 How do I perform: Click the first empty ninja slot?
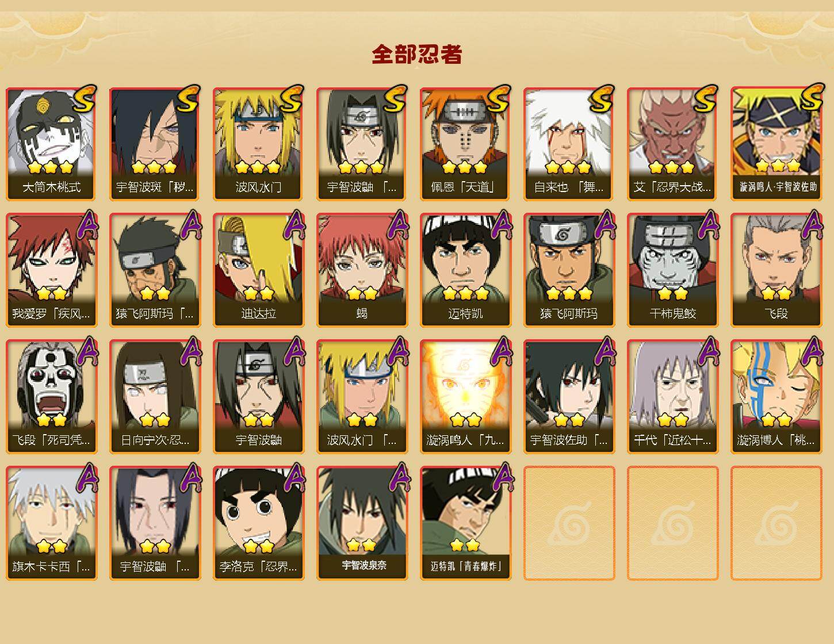pyautogui.click(x=569, y=523)
